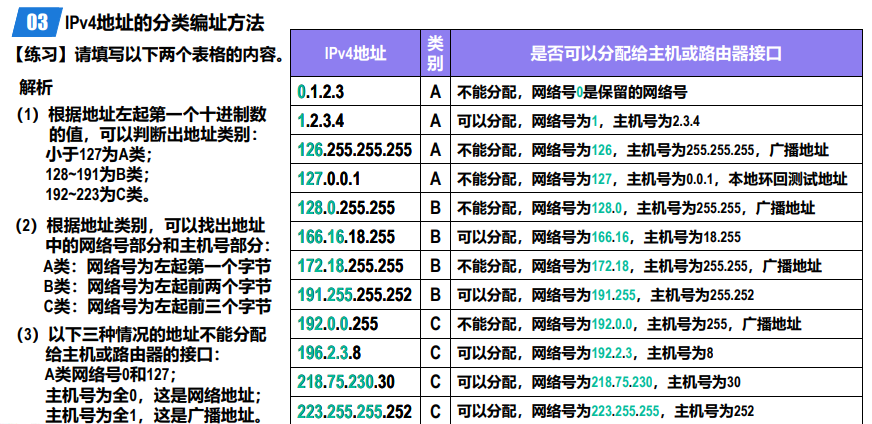
Task: Select the 172.18.255.255 address cell
Action: 350,266
